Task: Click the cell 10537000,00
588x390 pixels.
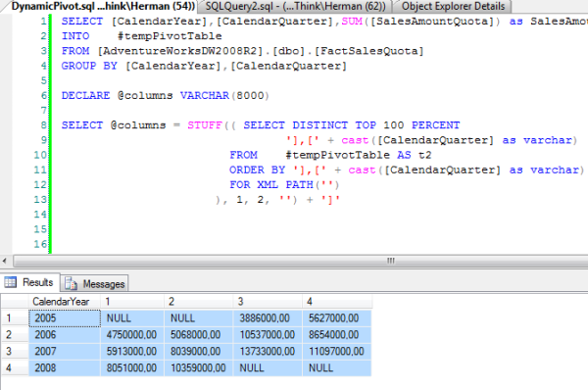Action: click(268, 334)
